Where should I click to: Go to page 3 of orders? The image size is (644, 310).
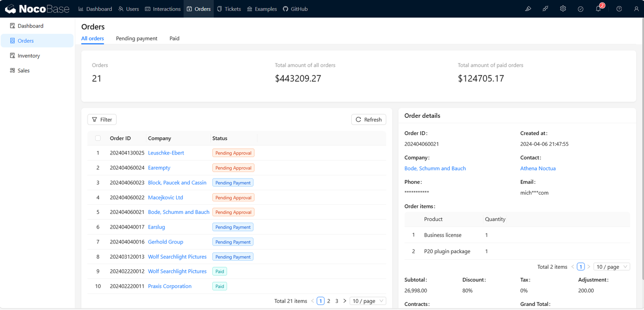337,301
